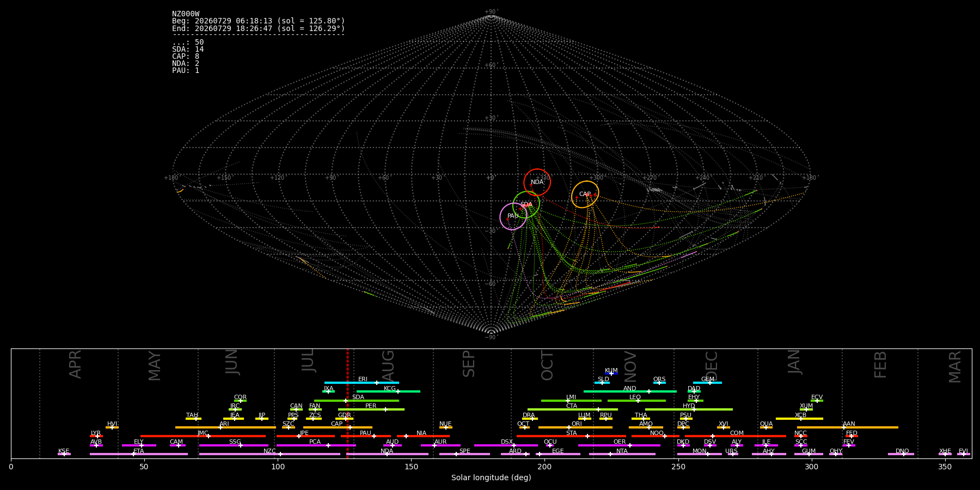This screenshot has height=490, width=980.
Task: Select the QUA shower marker
Action: click(766, 427)
